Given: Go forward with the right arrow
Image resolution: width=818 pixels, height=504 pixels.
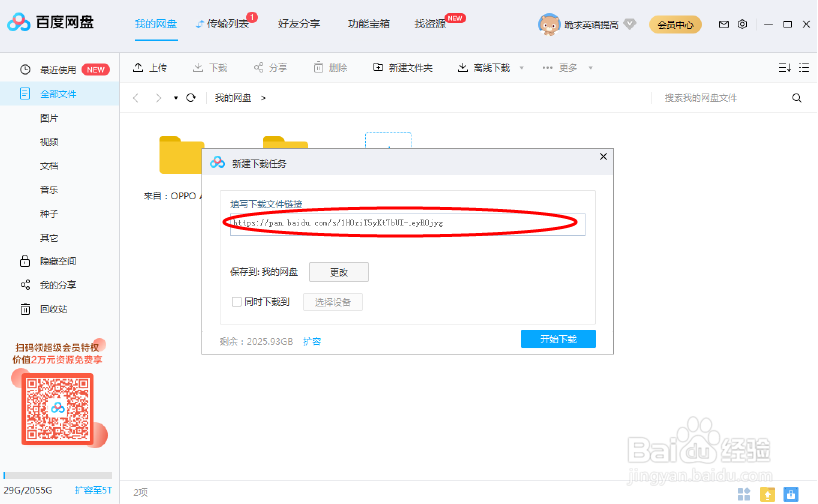Looking at the screenshot, I should [158, 98].
